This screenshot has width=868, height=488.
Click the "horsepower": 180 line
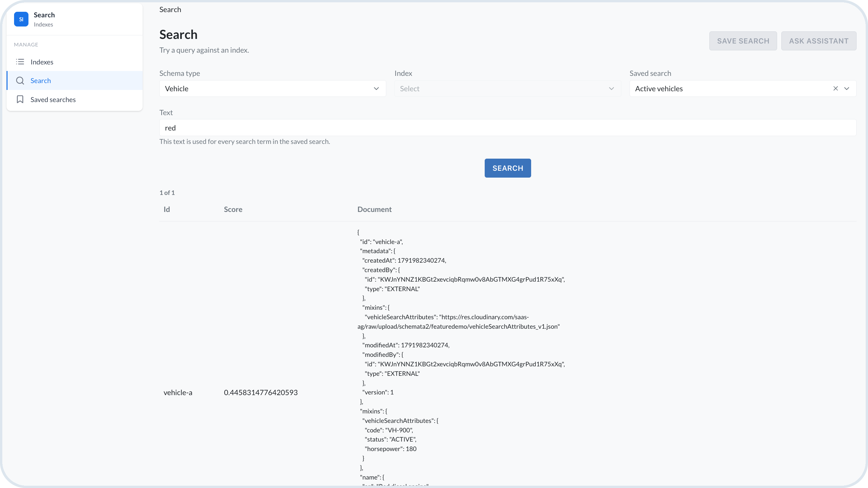coord(391,449)
